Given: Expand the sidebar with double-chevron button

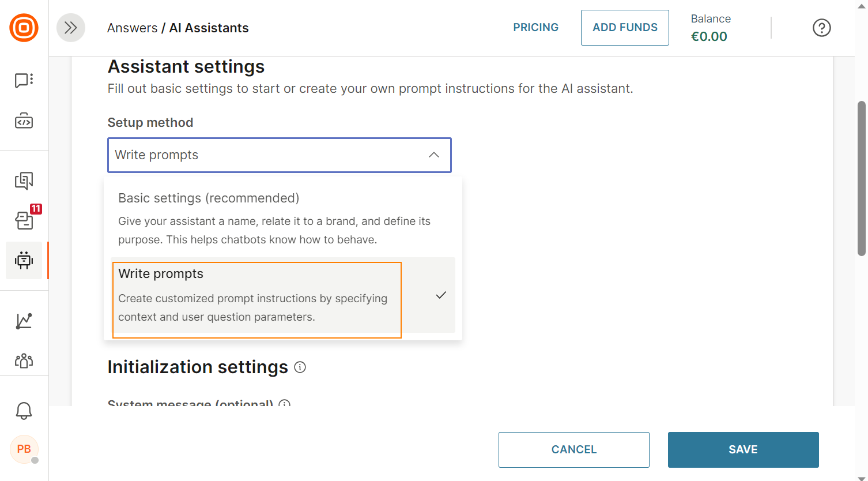Looking at the screenshot, I should coord(71,28).
